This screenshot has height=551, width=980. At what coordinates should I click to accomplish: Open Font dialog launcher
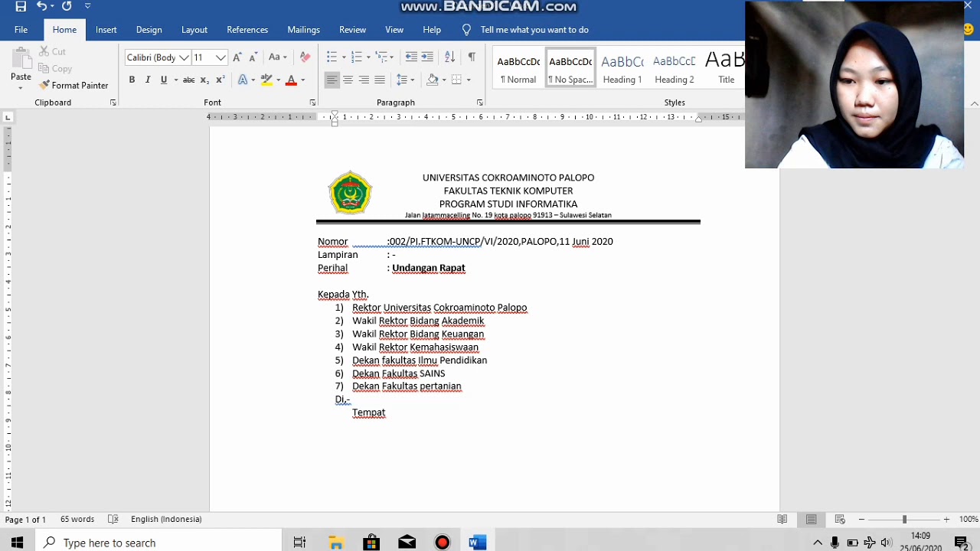(x=312, y=103)
